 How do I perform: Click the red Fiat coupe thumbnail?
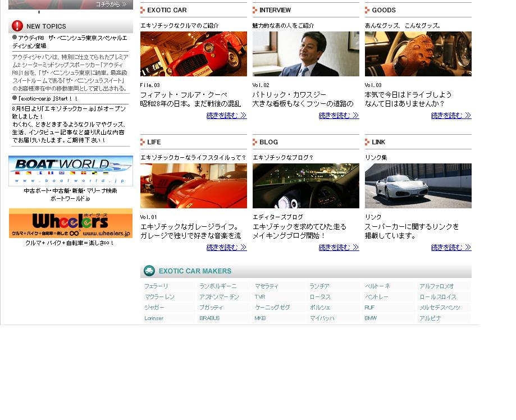click(193, 54)
